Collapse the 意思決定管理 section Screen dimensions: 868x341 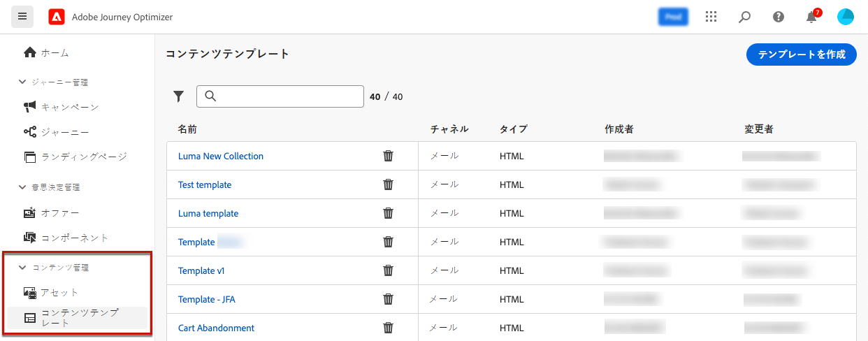pos(22,187)
